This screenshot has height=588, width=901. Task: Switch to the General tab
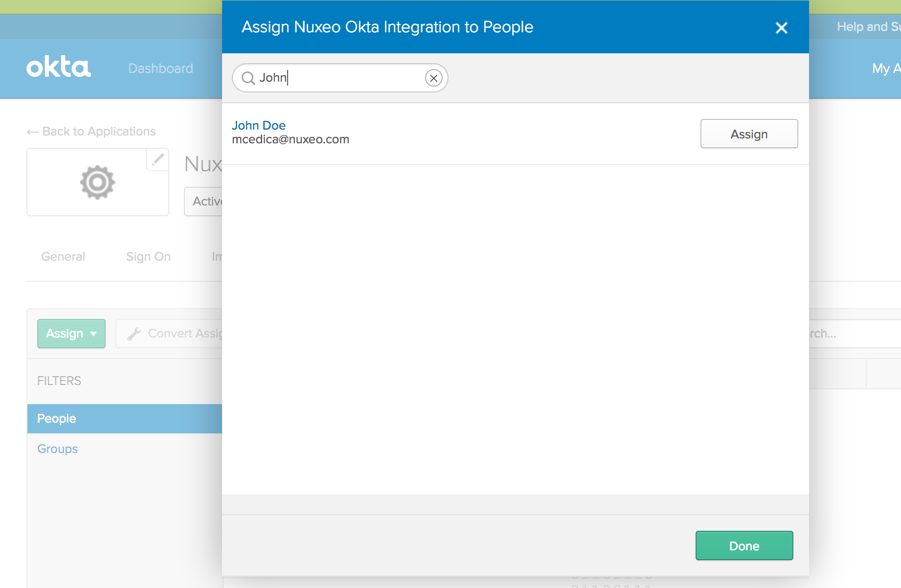click(63, 256)
